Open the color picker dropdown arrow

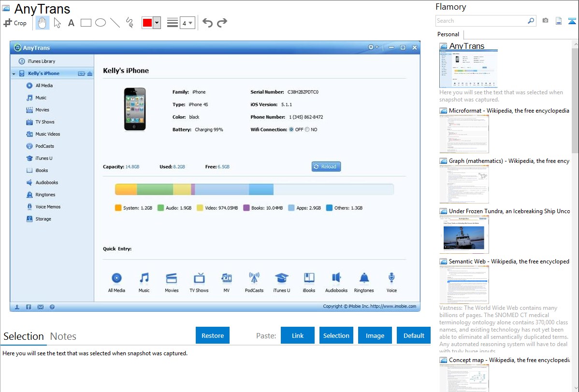coord(157,23)
